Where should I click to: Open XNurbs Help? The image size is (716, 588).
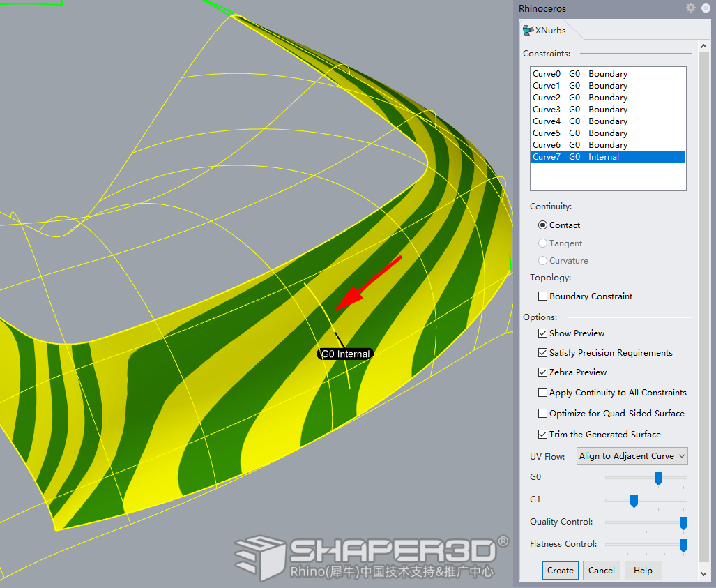point(643,570)
